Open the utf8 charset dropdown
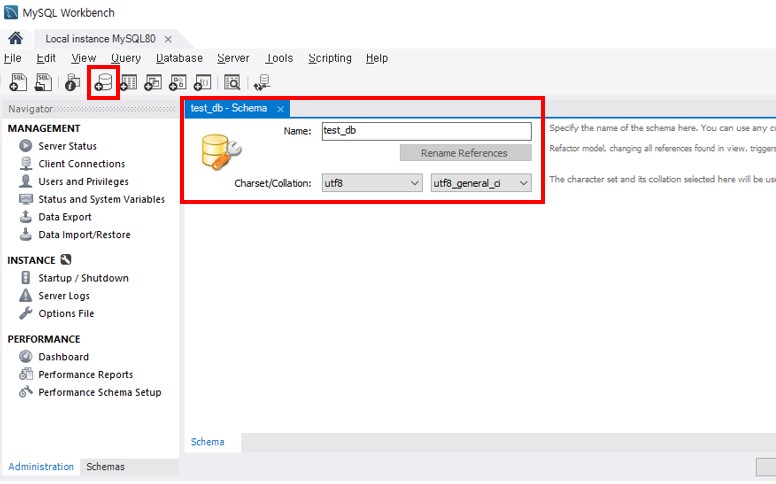This screenshot has height=484, width=776. pyautogui.click(x=372, y=183)
